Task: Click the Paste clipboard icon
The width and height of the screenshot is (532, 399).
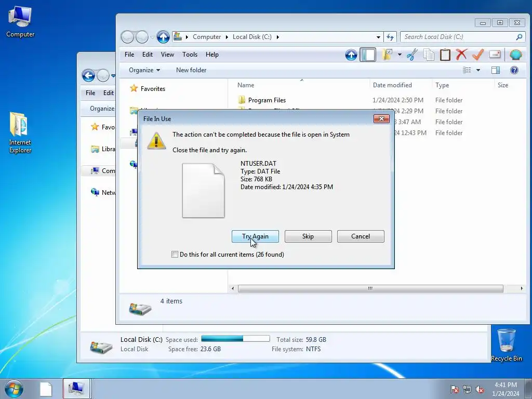Action: 445,55
